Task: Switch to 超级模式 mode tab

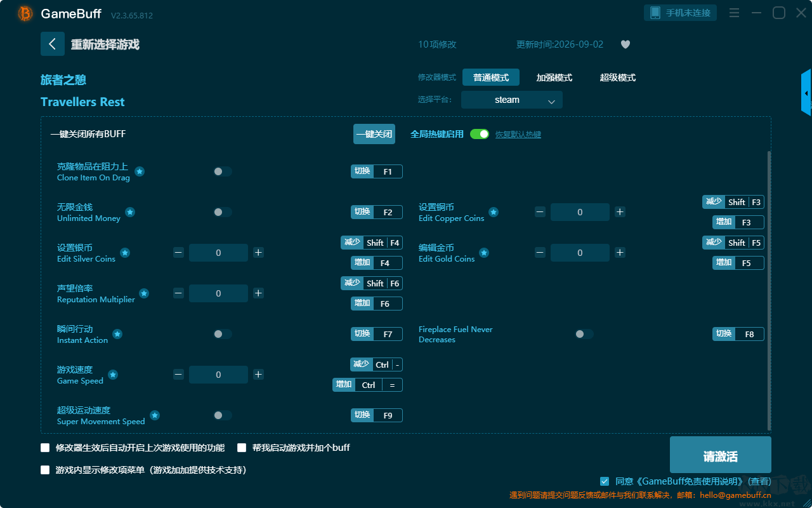Action: pos(618,77)
